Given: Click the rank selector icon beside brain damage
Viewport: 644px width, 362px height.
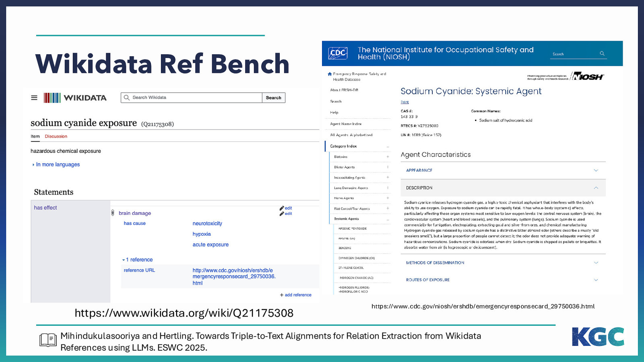Looking at the screenshot, I should [x=113, y=213].
